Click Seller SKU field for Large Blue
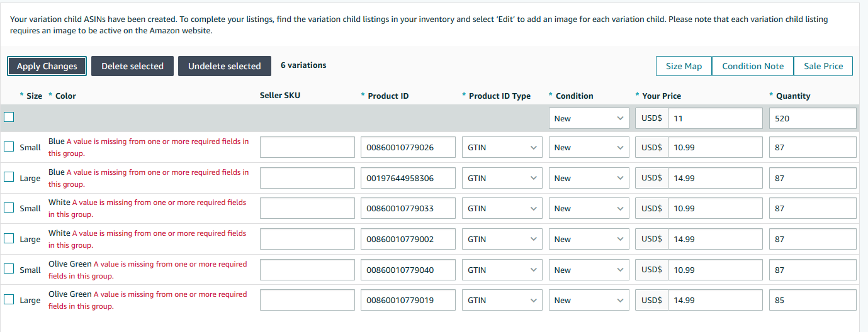The width and height of the screenshot is (868, 332). click(307, 178)
